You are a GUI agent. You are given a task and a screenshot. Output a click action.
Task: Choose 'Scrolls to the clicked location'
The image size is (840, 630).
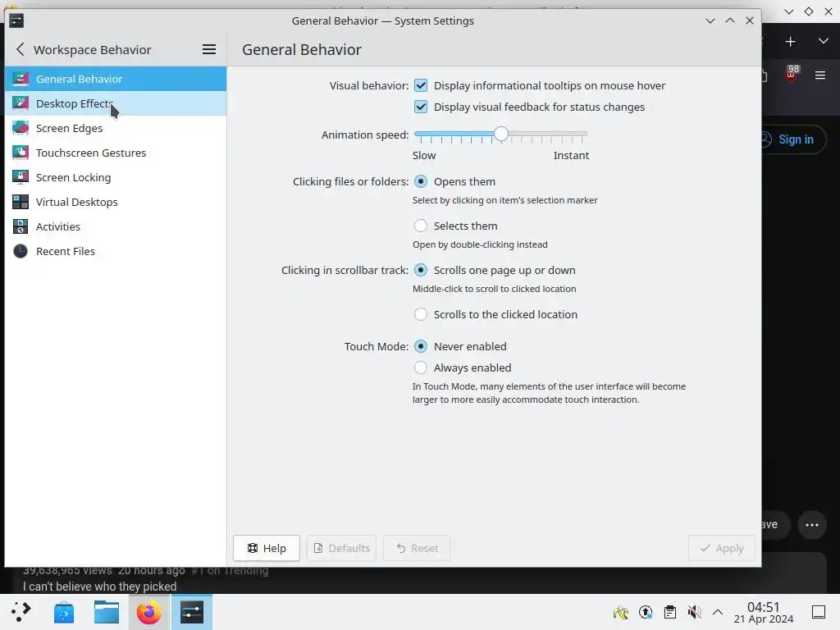pos(421,314)
